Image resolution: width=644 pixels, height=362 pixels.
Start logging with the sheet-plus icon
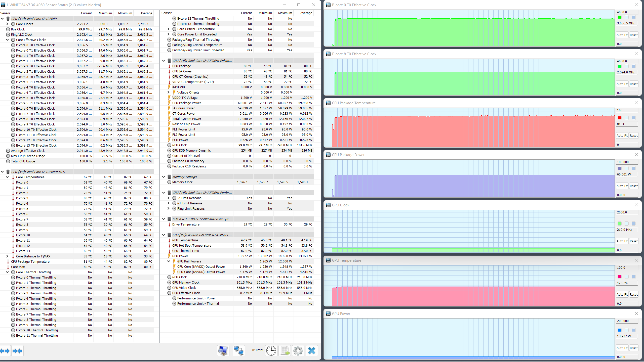[x=285, y=351]
